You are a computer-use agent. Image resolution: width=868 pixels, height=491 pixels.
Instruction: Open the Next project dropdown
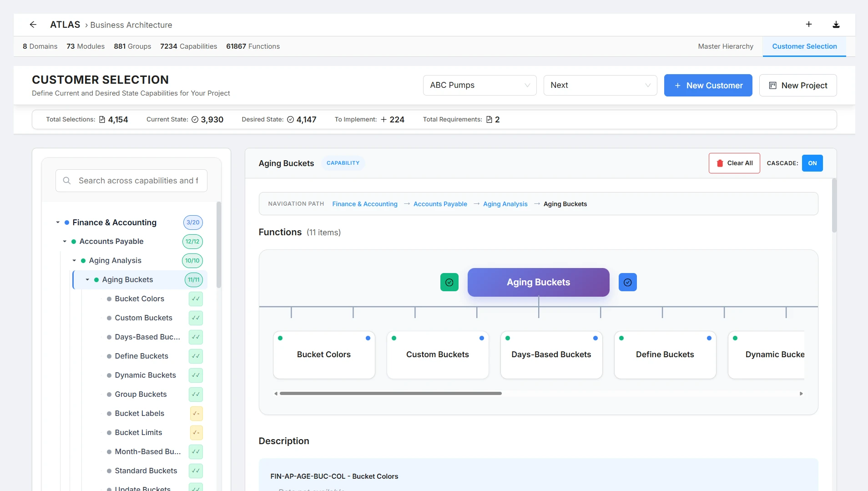click(x=601, y=85)
